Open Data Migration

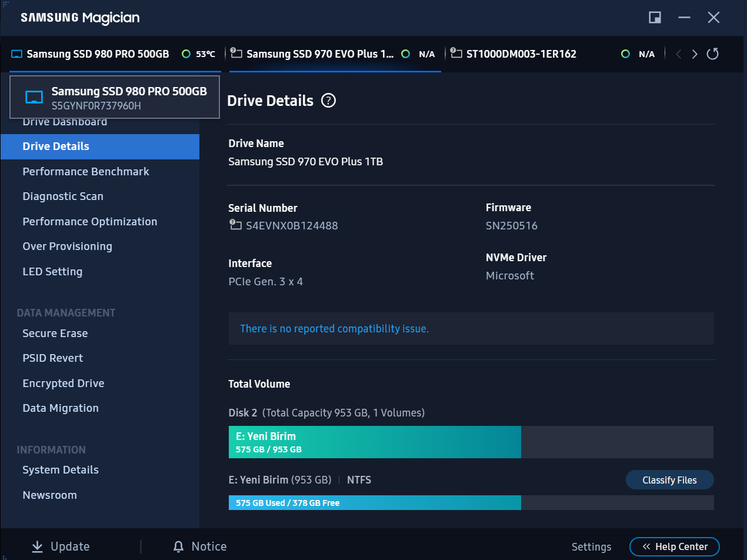pyautogui.click(x=61, y=408)
